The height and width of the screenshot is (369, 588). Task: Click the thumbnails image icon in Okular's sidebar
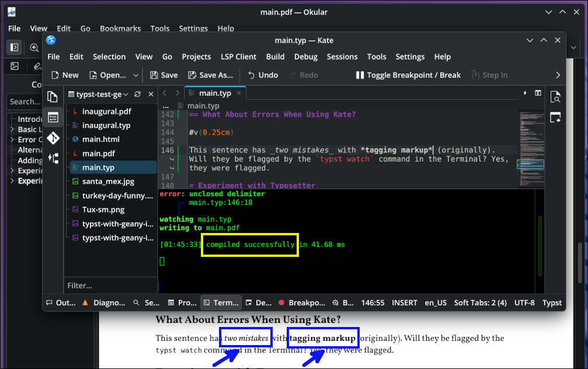click(15, 67)
